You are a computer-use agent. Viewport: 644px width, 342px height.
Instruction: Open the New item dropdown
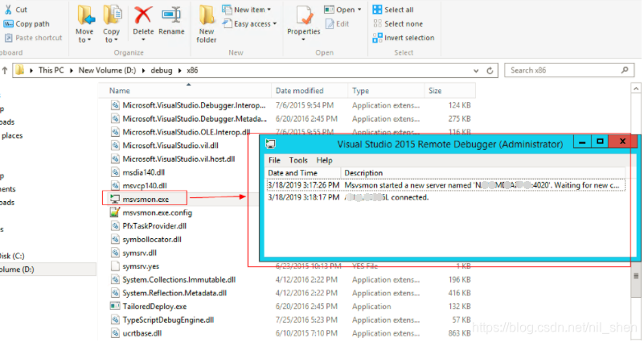tap(247, 10)
